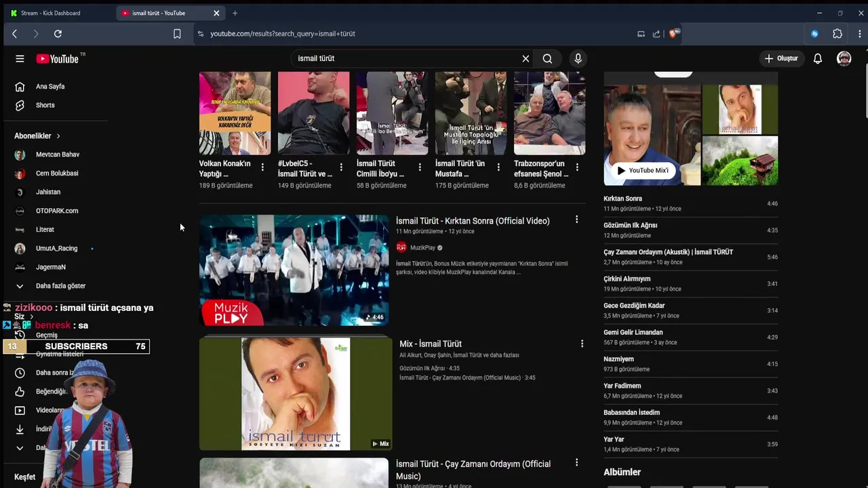Open options menu for Kırktan Sonra video

pyautogui.click(x=576, y=220)
